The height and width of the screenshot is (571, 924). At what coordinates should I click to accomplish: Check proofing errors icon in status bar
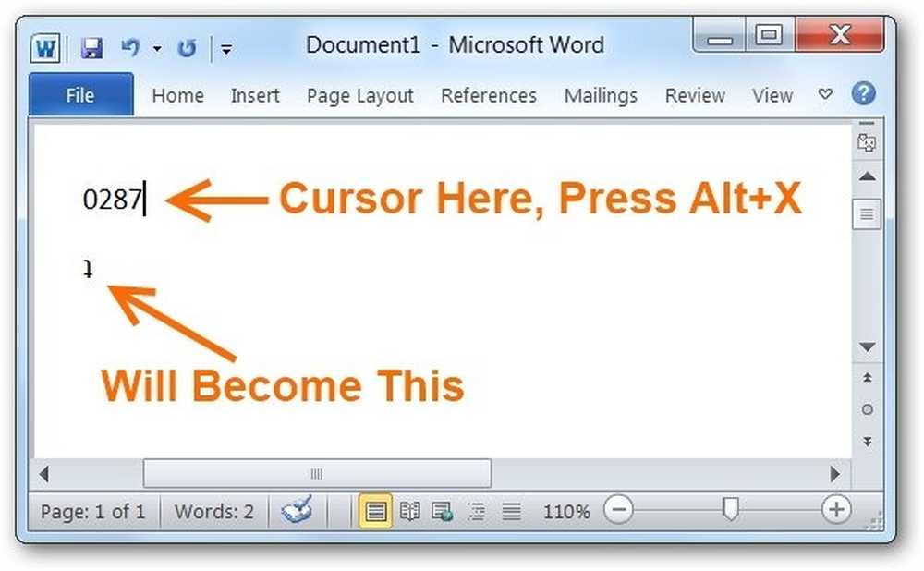point(297,510)
